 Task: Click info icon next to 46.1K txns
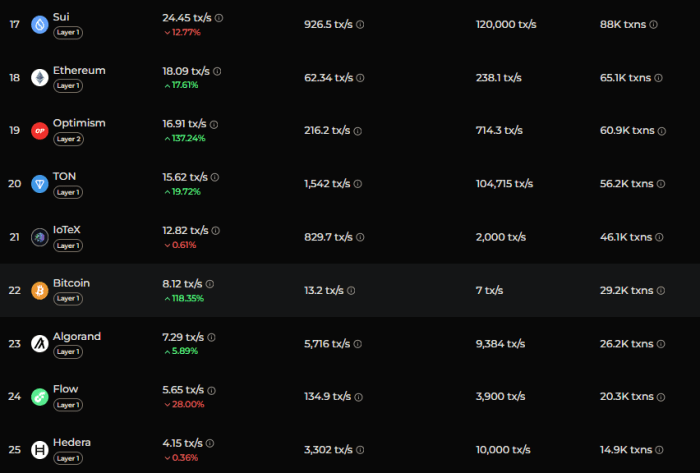click(x=659, y=237)
